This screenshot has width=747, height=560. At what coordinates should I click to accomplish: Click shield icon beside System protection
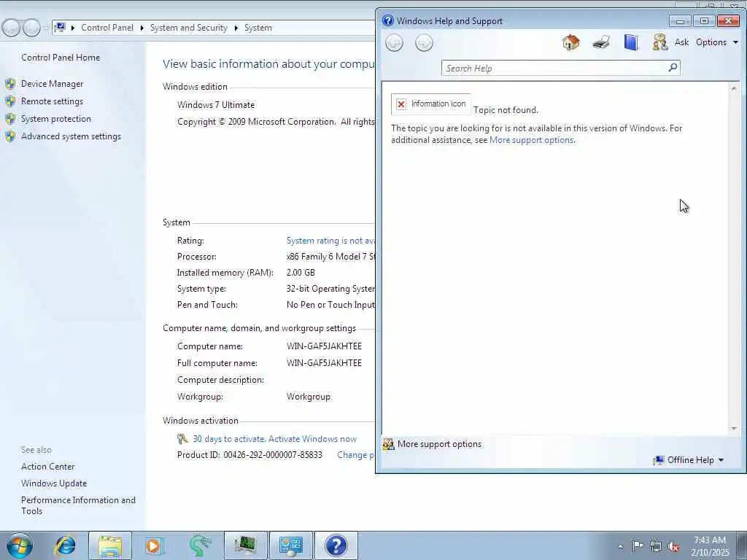point(10,119)
